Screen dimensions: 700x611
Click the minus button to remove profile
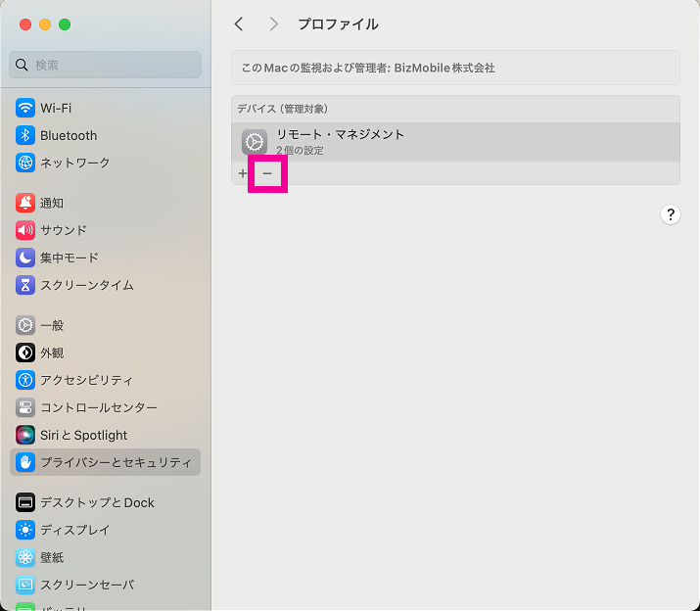coord(267,173)
